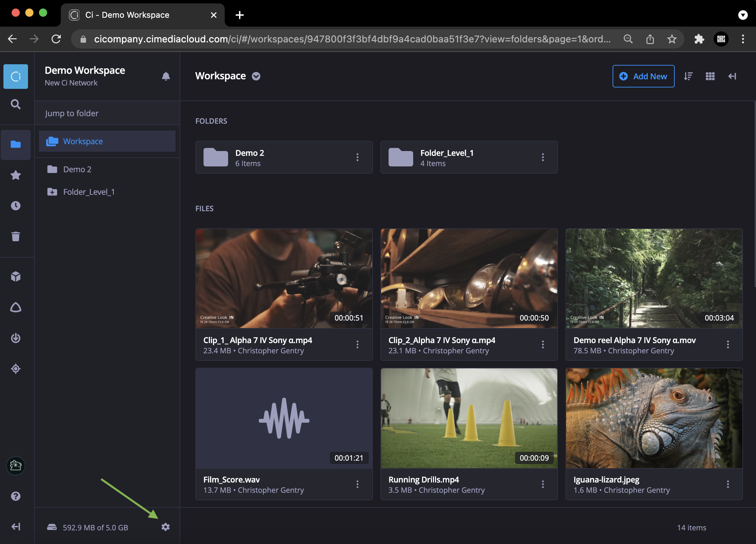Open the Clip_1_ Alpha 7 IV video thumbnail
This screenshot has height=544, width=756.
(x=284, y=278)
